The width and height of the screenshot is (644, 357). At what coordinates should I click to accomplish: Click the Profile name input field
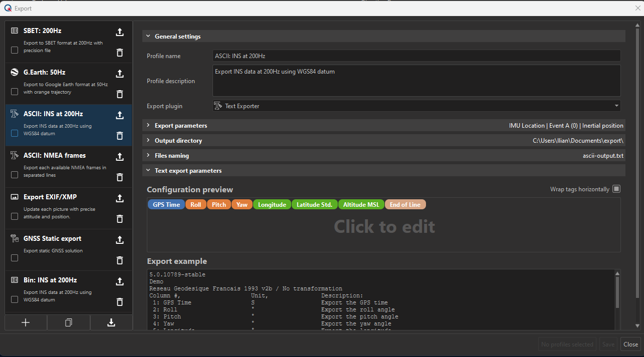tap(416, 56)
